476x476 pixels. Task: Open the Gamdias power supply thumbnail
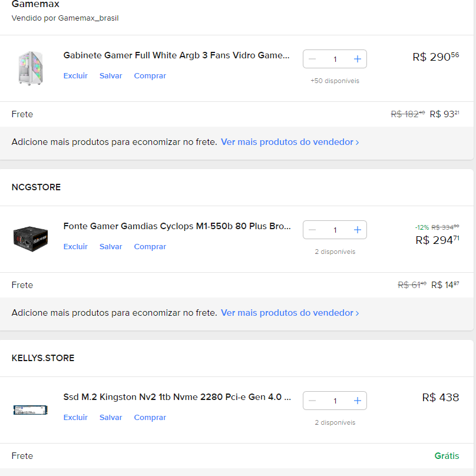click(31, 239)
